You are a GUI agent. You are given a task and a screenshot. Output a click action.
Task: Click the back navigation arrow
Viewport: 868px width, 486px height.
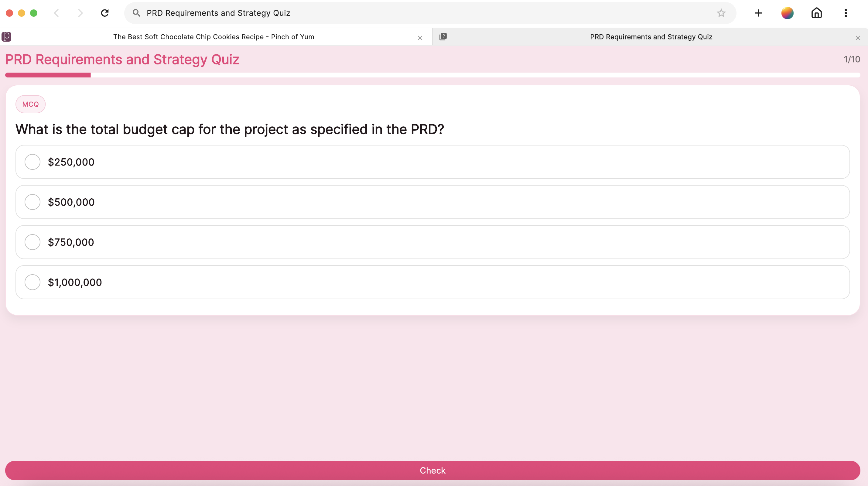56,13
